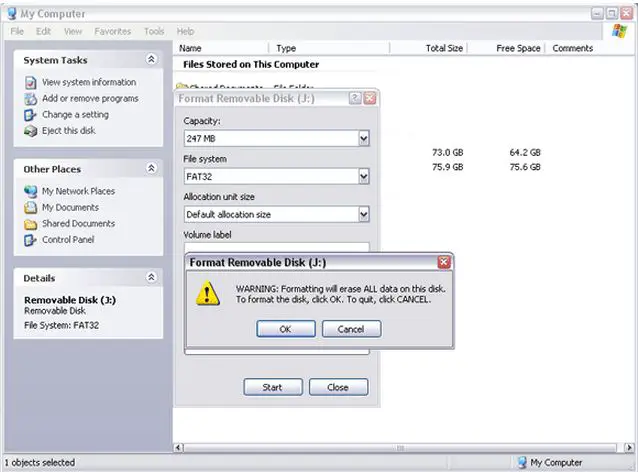This screenshot has width=638, height=472.
Task: Open the View menu
Action: tap(73, 31)
